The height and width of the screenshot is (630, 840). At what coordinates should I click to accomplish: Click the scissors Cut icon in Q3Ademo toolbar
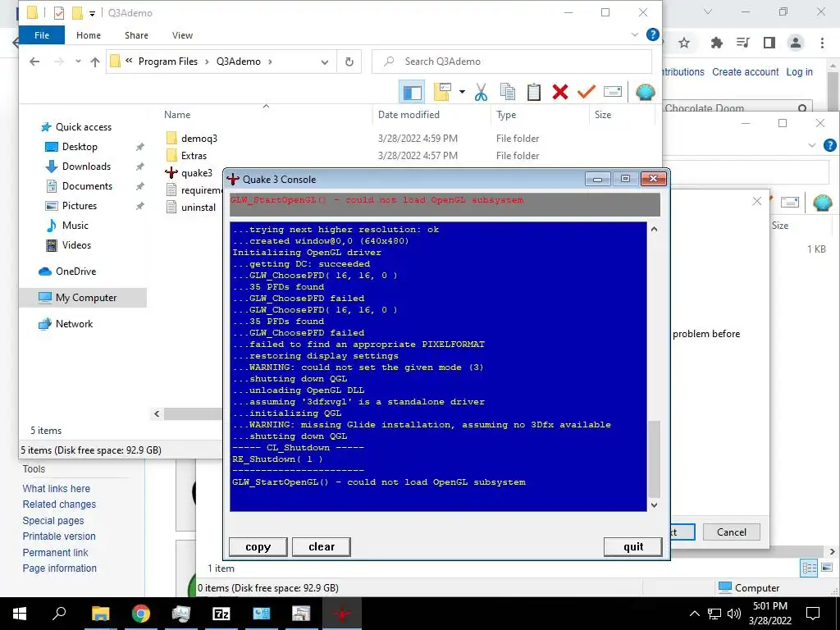point(481,92)
